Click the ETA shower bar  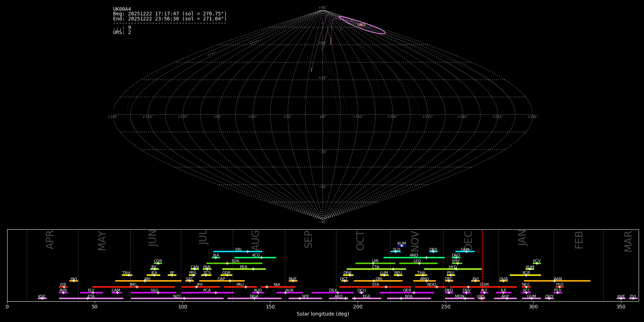click(x=91, y=298)
